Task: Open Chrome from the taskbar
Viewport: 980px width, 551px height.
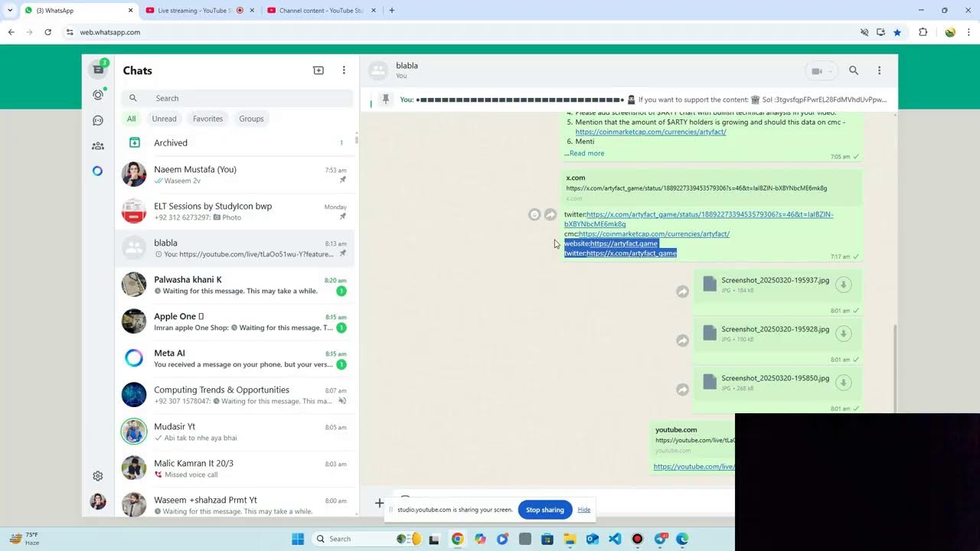Action: coord(457,539)
